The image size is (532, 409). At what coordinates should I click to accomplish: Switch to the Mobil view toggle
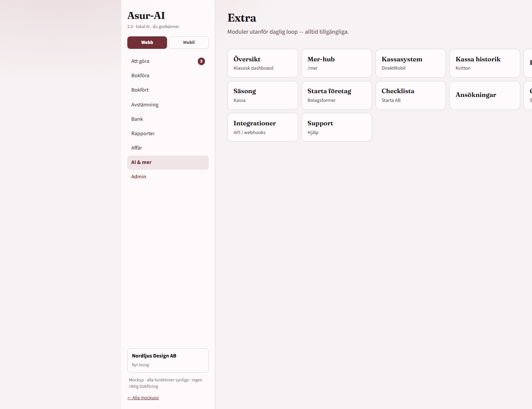pos(189,42)
